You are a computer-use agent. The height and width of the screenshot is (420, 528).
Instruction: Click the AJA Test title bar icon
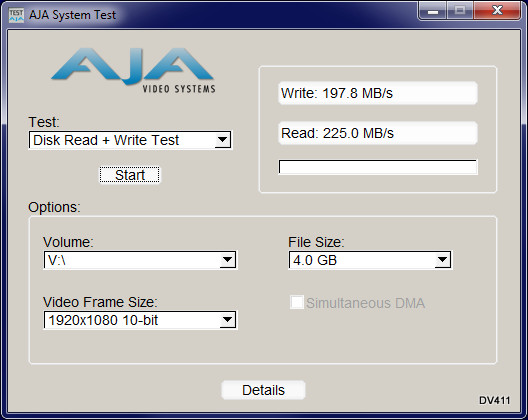tap(16, 15)
